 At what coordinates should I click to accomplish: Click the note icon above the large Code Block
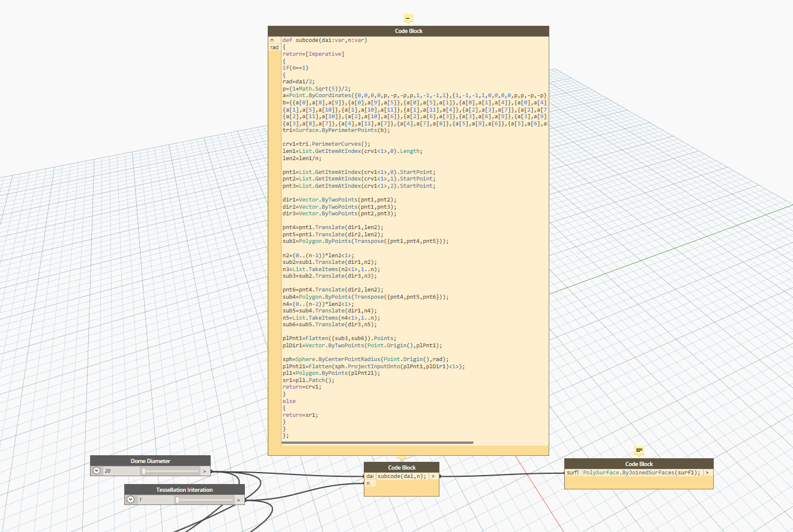[408, 19]
